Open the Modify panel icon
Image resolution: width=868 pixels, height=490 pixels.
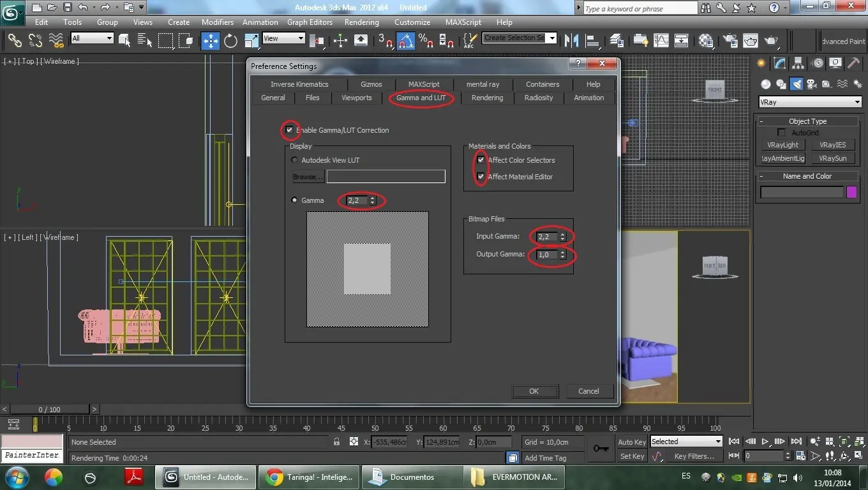click(779, 63)
